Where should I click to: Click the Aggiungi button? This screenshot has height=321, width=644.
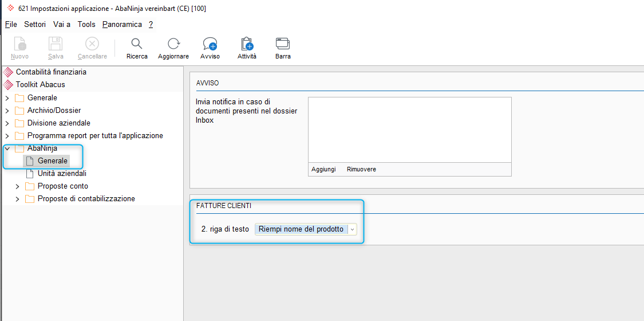coord(323,169)
